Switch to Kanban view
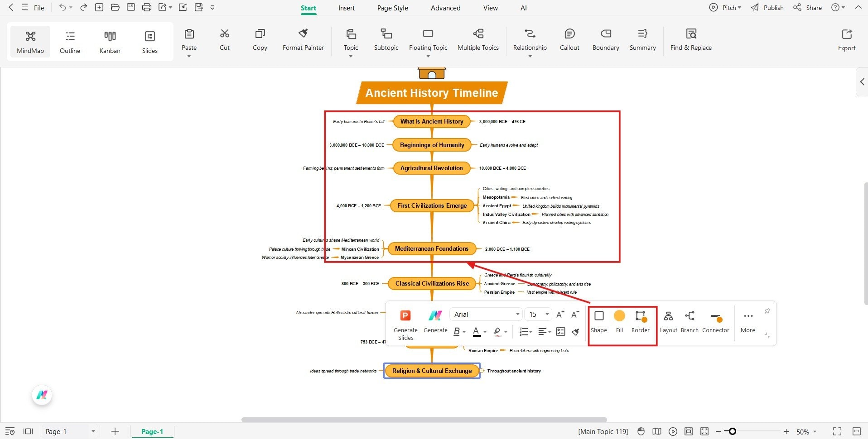 pyautogui.click(x=110, y=41)
